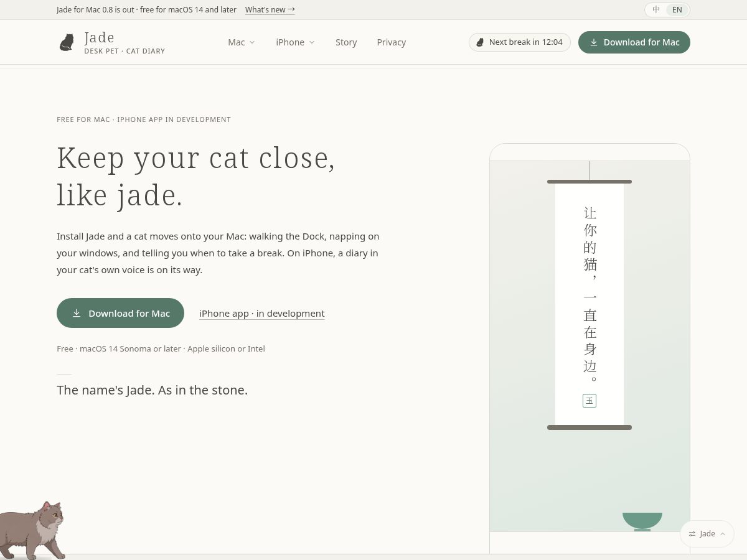Screen dimensions: 747x560
Task: Click the Jade cat logo icon
Action: click(x=67, y=42)
